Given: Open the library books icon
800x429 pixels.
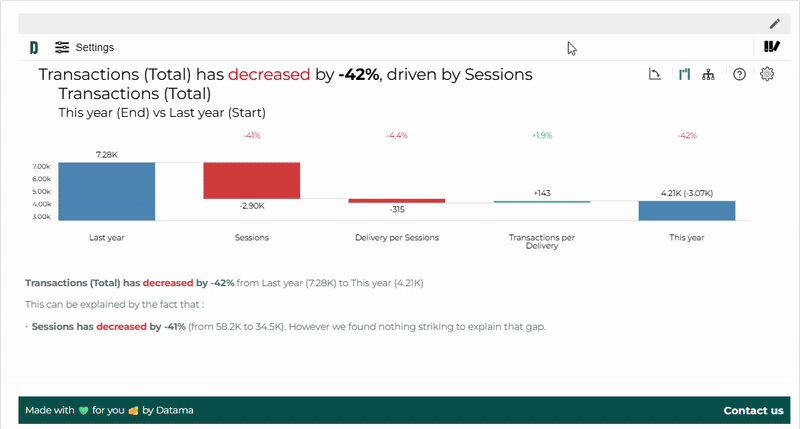Looking at the screenshot, I should tap(771, 47).
